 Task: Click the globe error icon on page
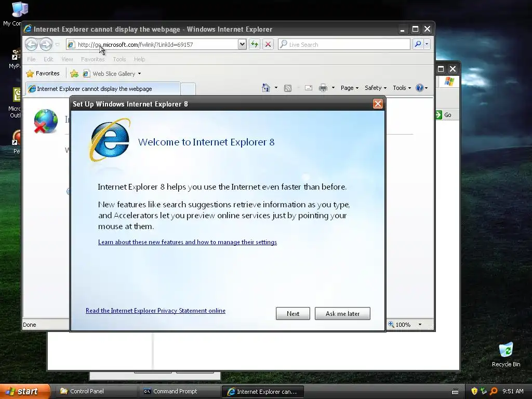click(x=46, y=121)
